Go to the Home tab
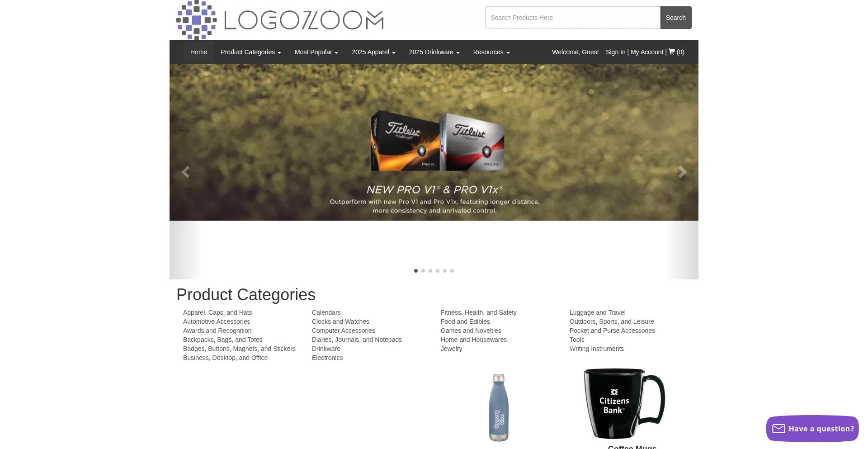This screenshot has height=449, width=868. pos(198,52)
